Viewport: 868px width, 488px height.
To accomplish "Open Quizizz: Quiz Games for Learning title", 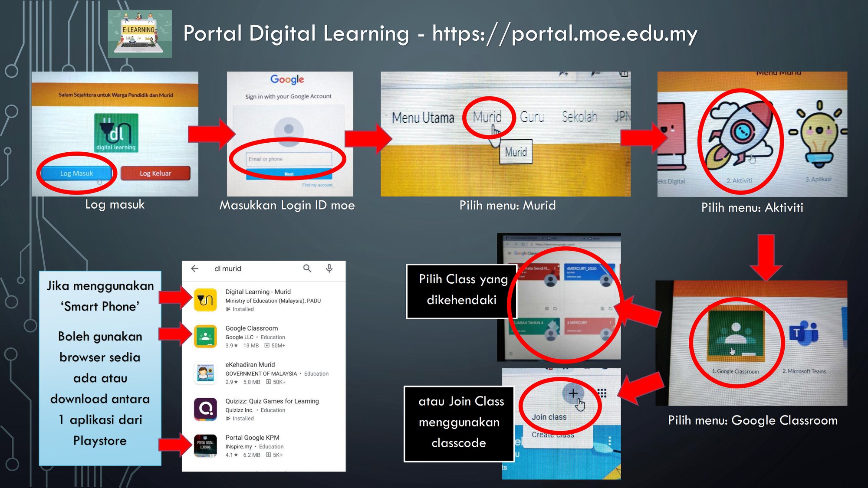I will 272,401.
